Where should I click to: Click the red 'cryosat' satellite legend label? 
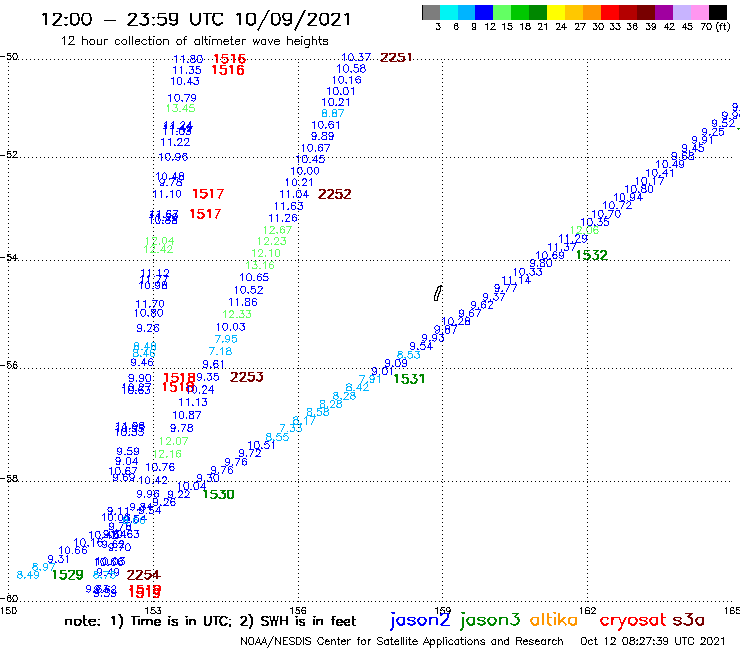click(633, 621)
